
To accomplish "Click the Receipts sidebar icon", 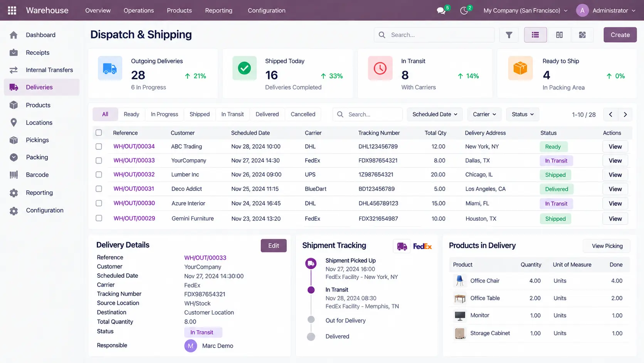I will click(13, 52).
